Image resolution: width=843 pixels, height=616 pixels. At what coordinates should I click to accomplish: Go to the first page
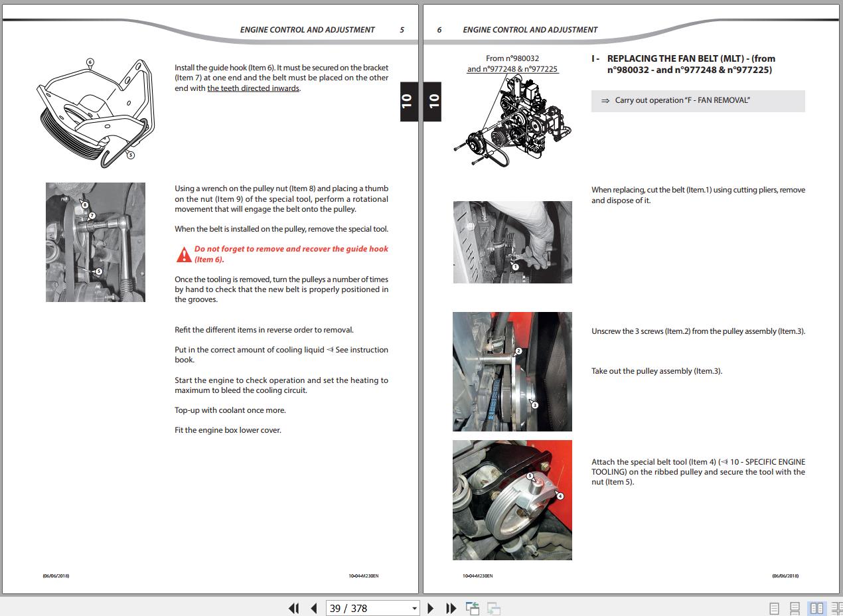tap(293, 608)
